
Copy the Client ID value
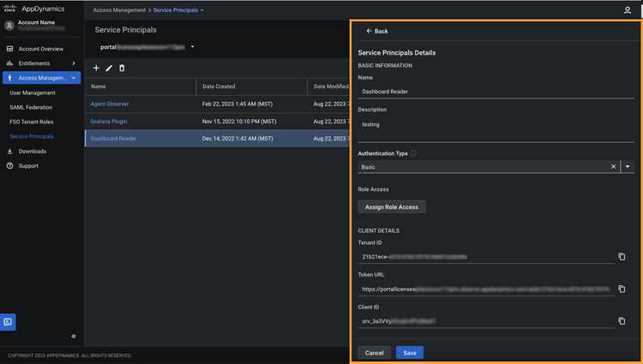pos(622,320)
